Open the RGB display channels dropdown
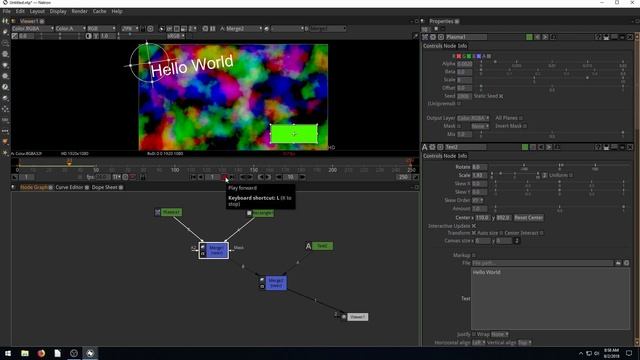The width and height of the screenshot is (640, 360). pos(101,29)
